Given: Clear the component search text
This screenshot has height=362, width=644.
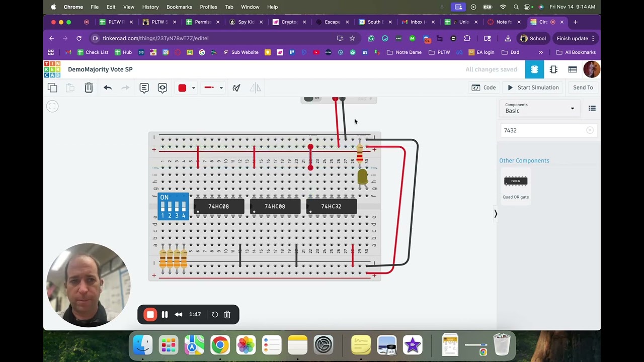Looking at the screenshot, I should click(590, 130).
